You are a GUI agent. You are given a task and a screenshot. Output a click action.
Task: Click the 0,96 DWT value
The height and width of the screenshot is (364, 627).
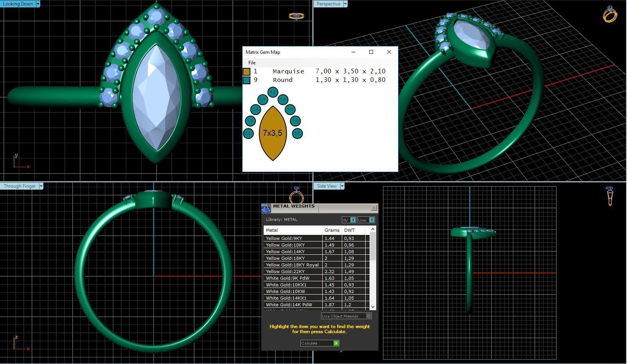tap(349, 245)
